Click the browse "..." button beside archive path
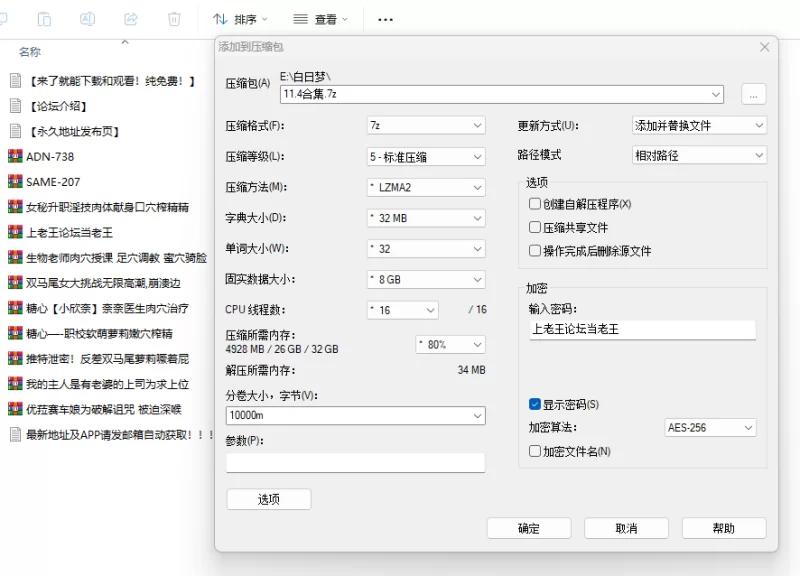This screenshot has width=800, height=576. tap(753, 94)
